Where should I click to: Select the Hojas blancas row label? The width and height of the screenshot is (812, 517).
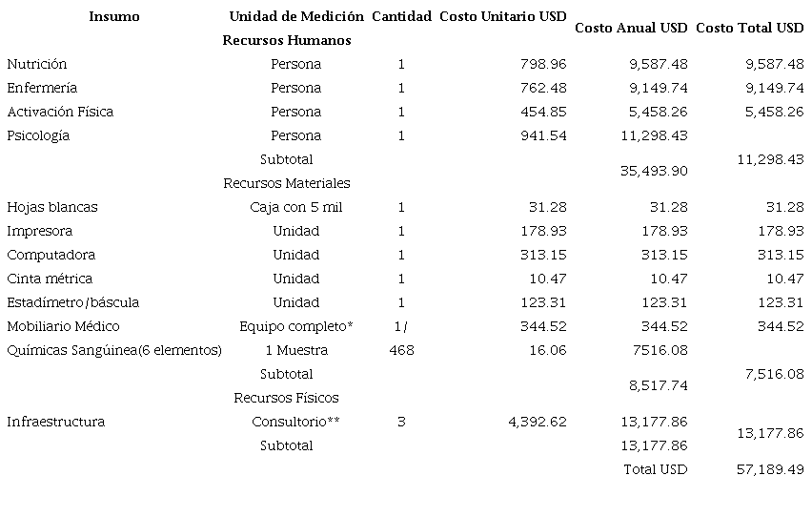click(52, 207)
